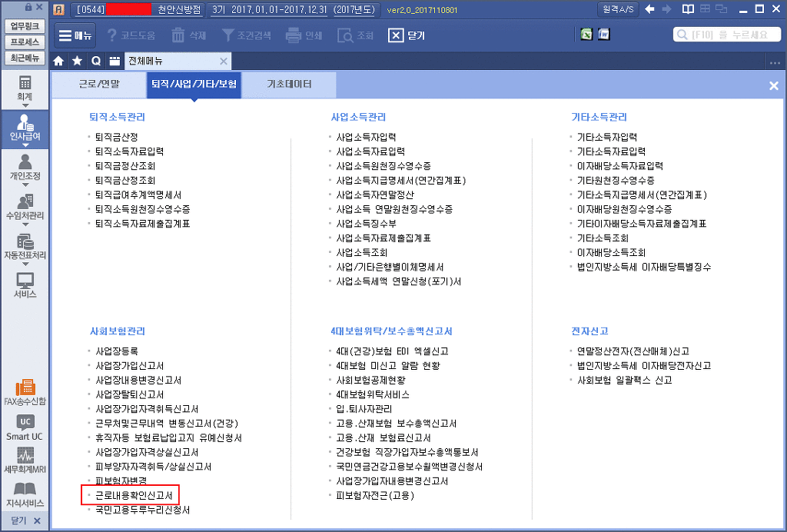The width and height of the screenshot is (787, 532).
Task: Open the 개인조정 sidebar module
Action: coord(25,168)
